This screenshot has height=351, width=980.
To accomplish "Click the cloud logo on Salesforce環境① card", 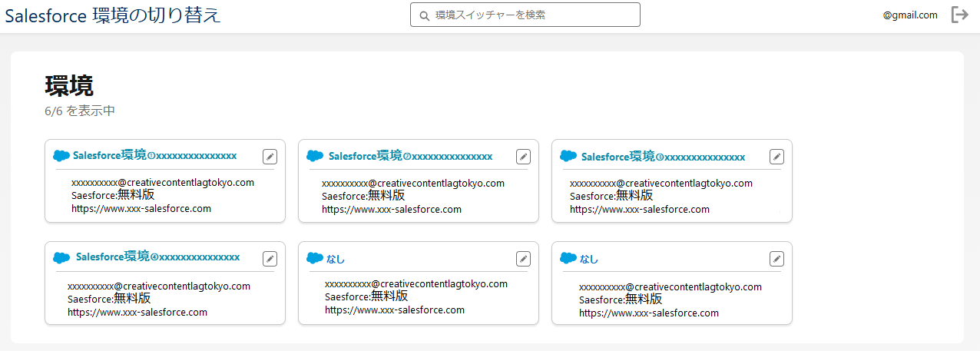I will click(61, 156).
